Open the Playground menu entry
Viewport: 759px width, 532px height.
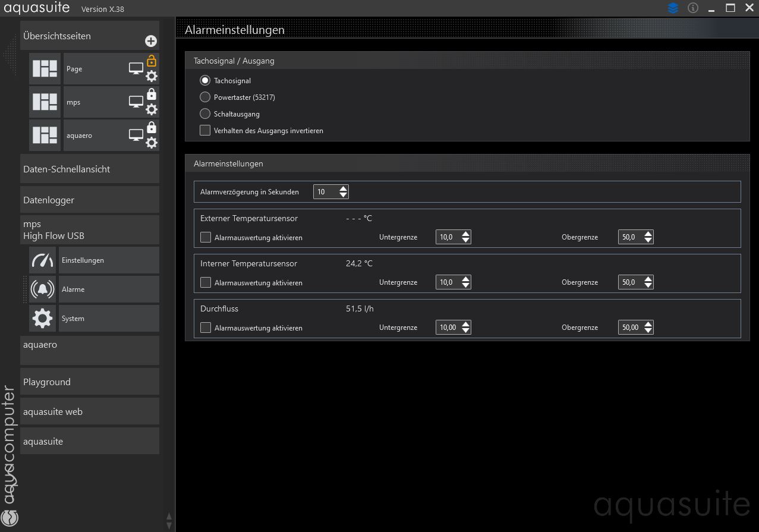89,382
